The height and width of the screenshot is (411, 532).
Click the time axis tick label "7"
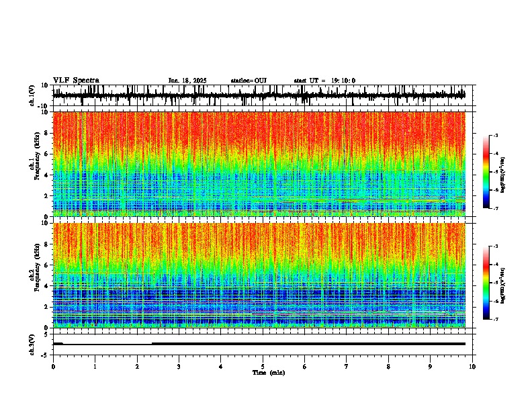tap(347, 367)
